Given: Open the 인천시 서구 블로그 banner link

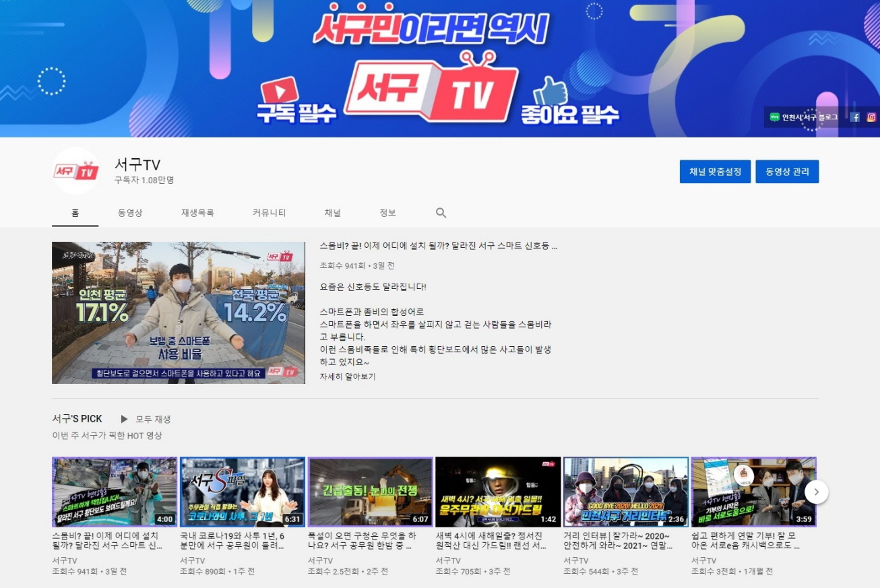Looking at the screenshot, I should (805, 117).
